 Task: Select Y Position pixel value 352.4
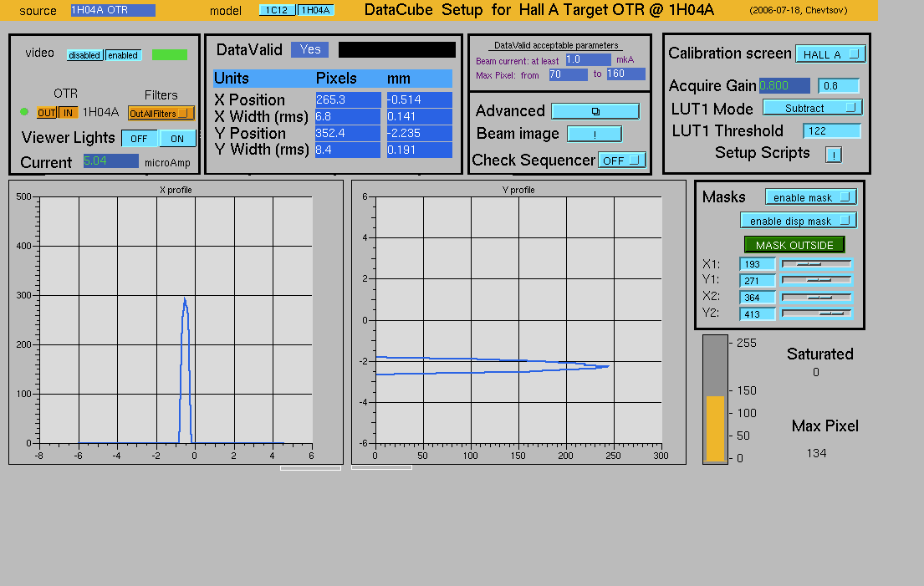pos(348,133)
